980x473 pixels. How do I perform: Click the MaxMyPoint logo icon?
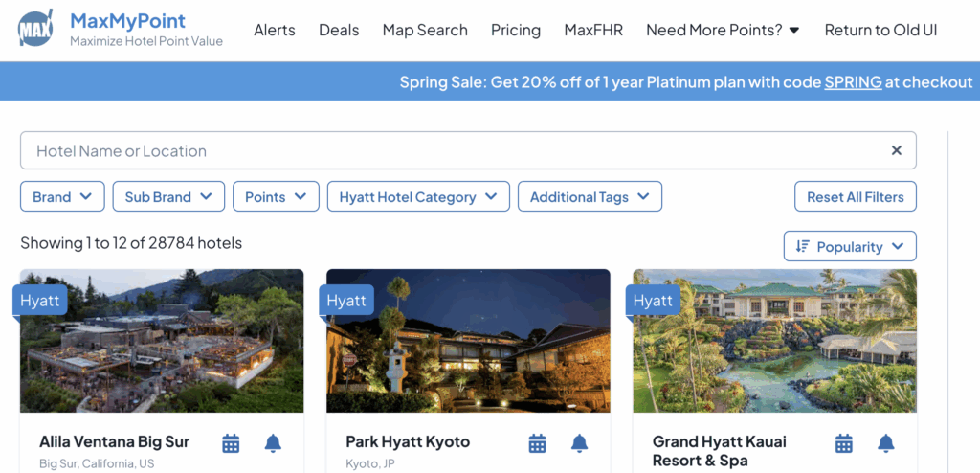[x=36, y=30]
